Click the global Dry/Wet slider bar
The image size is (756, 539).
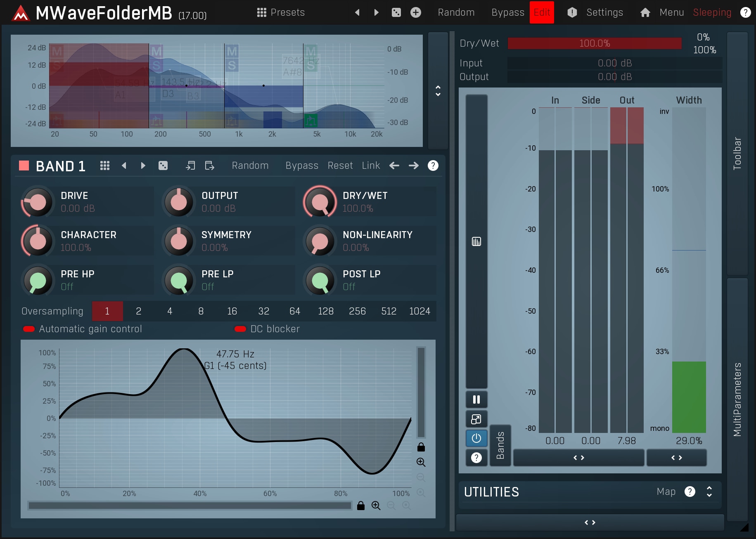point(594,43)
